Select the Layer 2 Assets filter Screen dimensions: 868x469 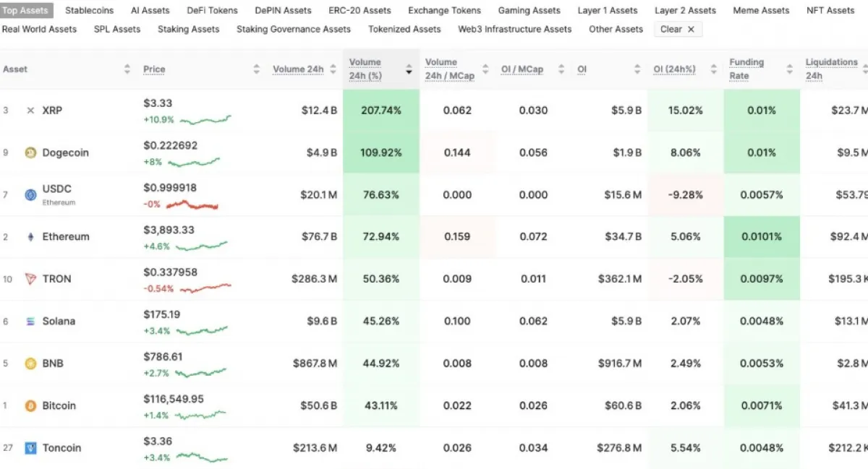pyautogui.click(x=685, y=10)
